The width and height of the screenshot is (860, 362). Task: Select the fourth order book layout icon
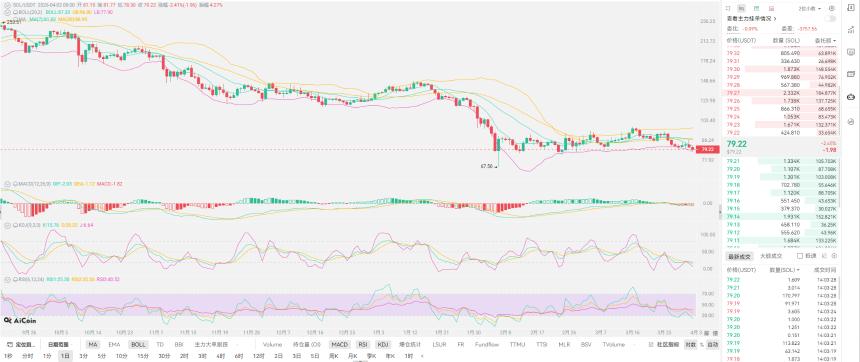(x=771, y=8)
